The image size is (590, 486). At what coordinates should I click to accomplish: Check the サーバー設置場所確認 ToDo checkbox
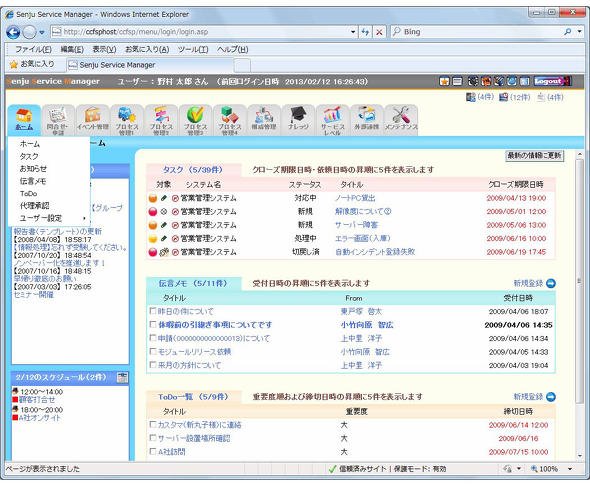153,438
